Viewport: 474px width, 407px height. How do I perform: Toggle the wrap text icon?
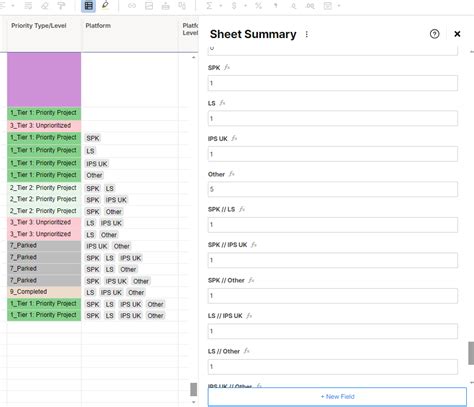pyautogui.click(x=28, y=6)
